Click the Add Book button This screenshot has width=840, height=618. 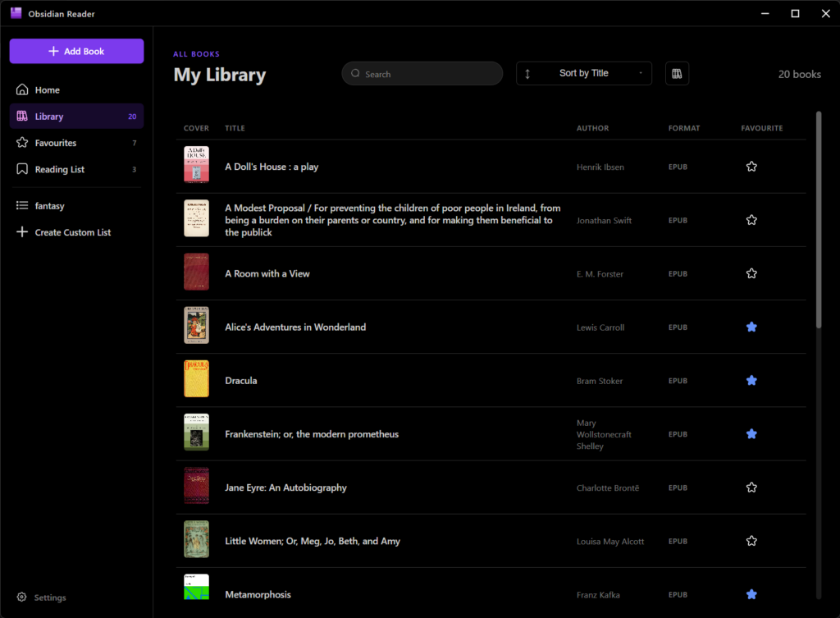tap(76, 51)
